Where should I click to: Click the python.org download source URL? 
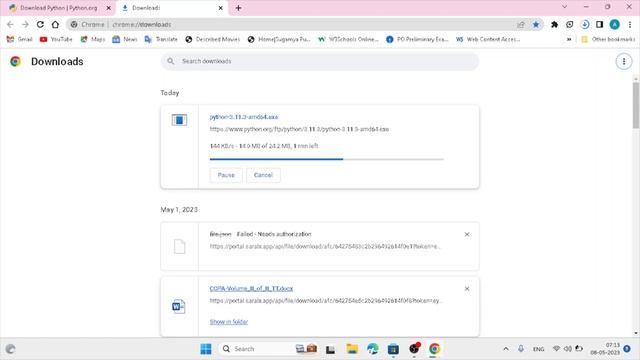(x=299, y=129)
